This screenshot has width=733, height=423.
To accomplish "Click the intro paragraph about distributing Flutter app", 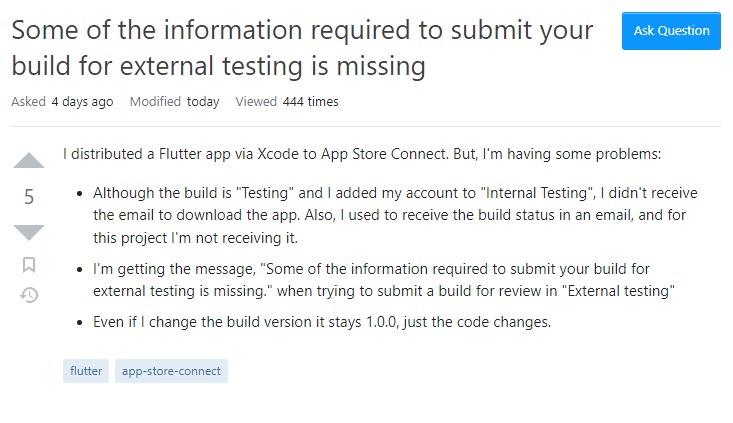I will tap(361, 155).
